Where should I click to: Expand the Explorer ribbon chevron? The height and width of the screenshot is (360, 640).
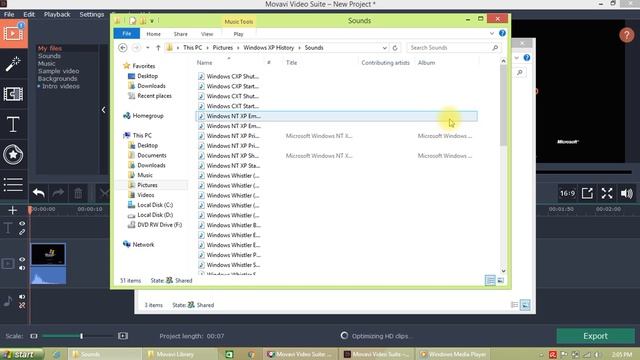(492, 33)
